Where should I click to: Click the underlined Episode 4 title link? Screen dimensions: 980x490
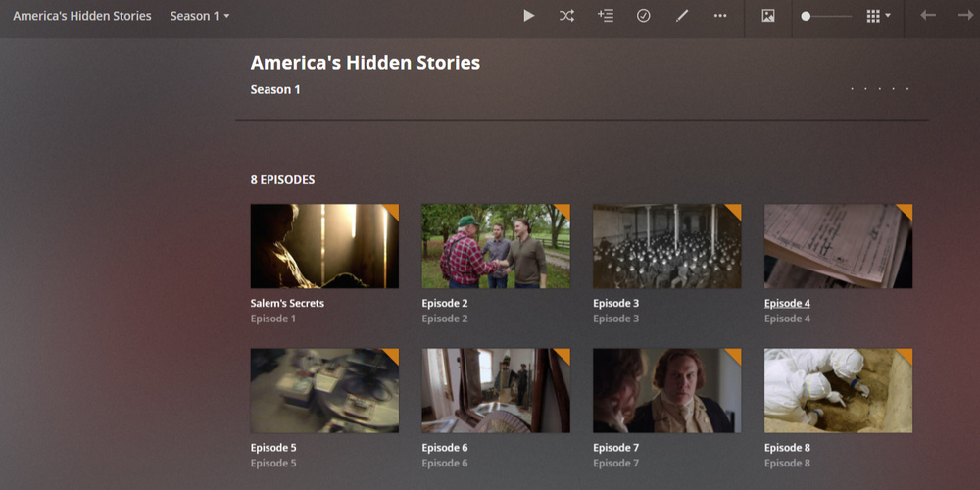click(788, 303)
